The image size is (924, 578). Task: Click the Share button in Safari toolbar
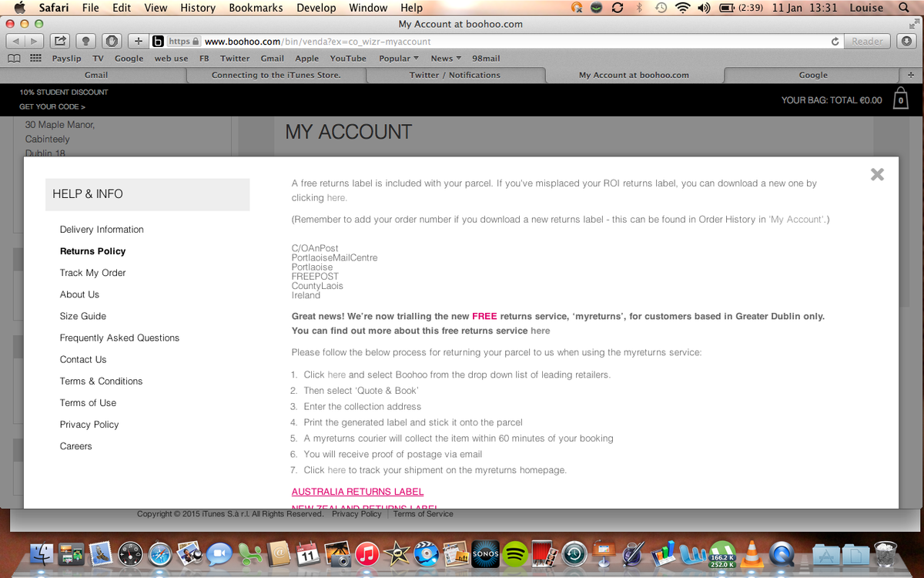(61, 41)
